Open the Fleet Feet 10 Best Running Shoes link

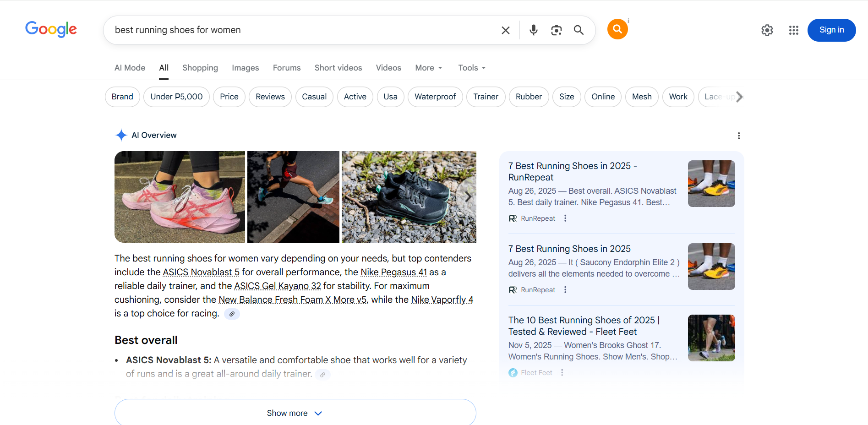[x=584, y=326]
